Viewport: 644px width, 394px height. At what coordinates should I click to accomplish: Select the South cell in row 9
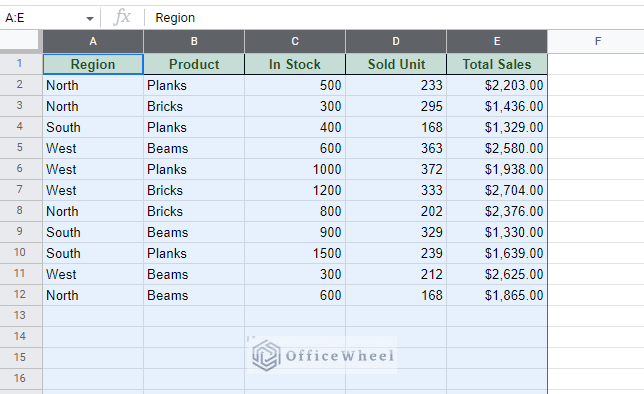(93, 232)
